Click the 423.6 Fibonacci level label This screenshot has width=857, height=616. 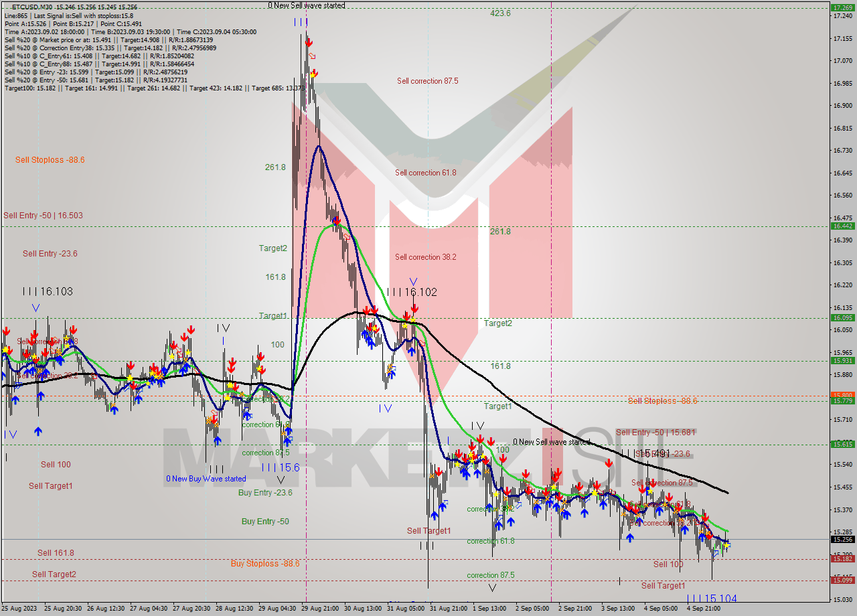(500, 13)
